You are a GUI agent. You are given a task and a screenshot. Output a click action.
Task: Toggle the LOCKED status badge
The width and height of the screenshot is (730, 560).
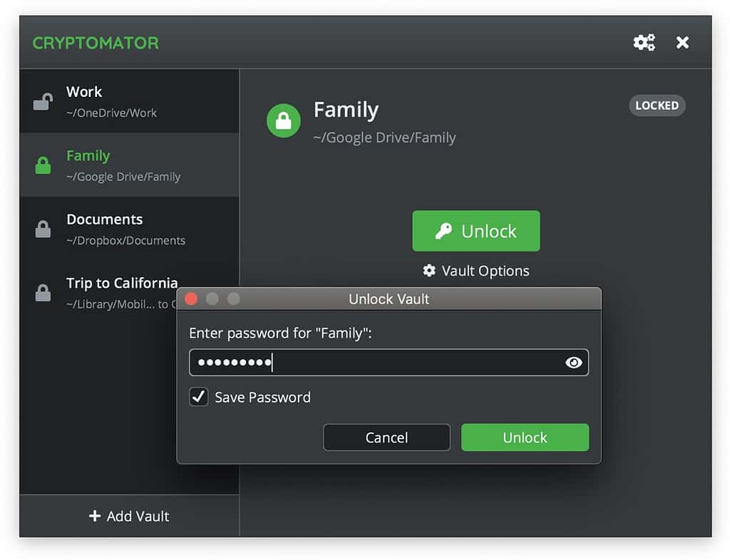pos(657,105)
